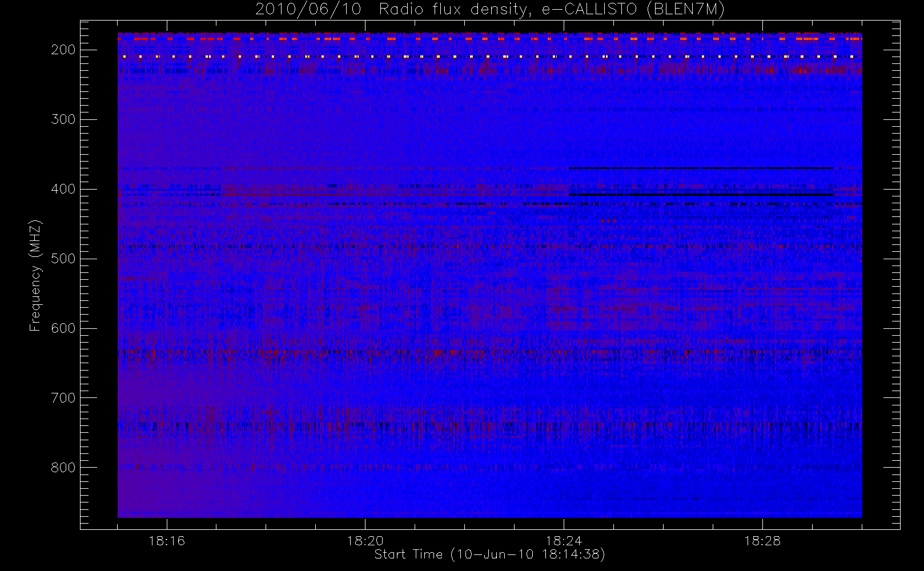Click the 'Start Time (10-Jun-10 18:14:38)' label
The height and width of the screenshot is (571, 924).
click(489, 554)
